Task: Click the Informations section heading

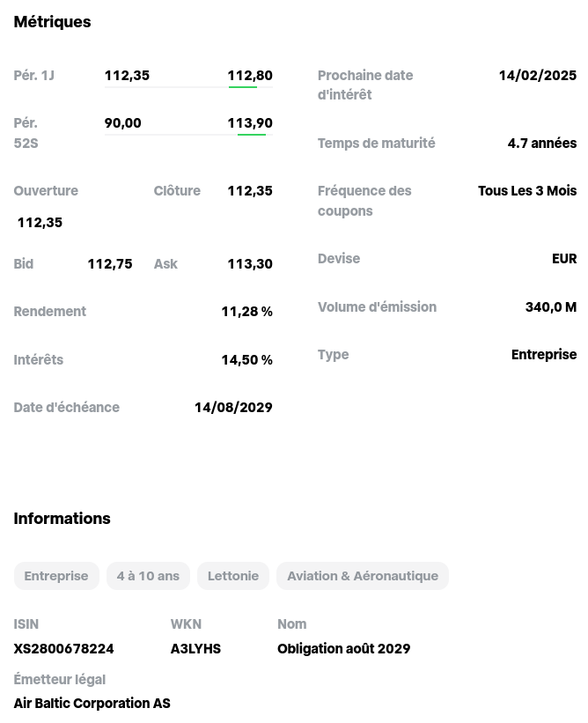Action: click(x=62, y=518)
